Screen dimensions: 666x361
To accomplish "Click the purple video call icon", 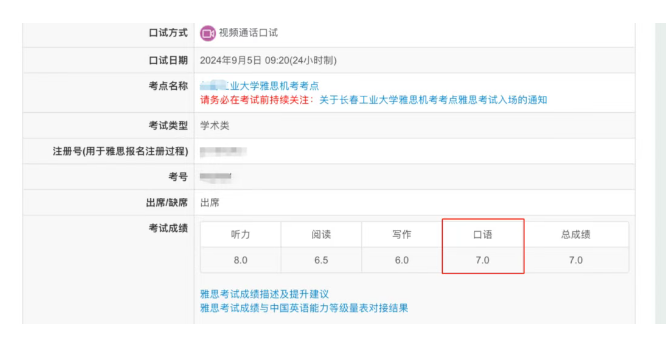I will coord(208,33).
